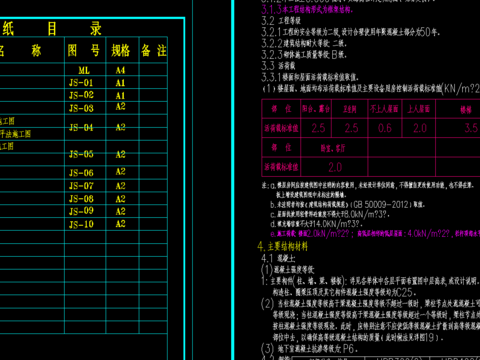This screenshot has height=360, width=480.
Task: Select the JS-03 table entry
Action: click(x=81, y=108)
